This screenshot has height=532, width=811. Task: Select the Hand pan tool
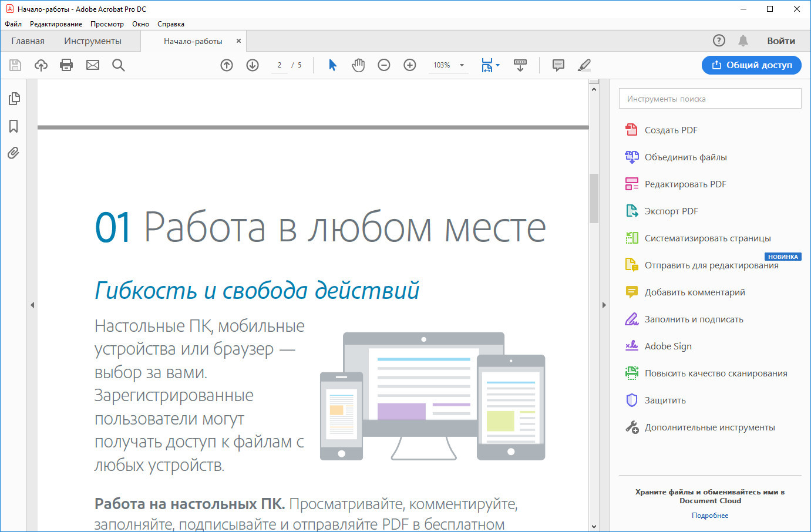[x=358, y=65]
